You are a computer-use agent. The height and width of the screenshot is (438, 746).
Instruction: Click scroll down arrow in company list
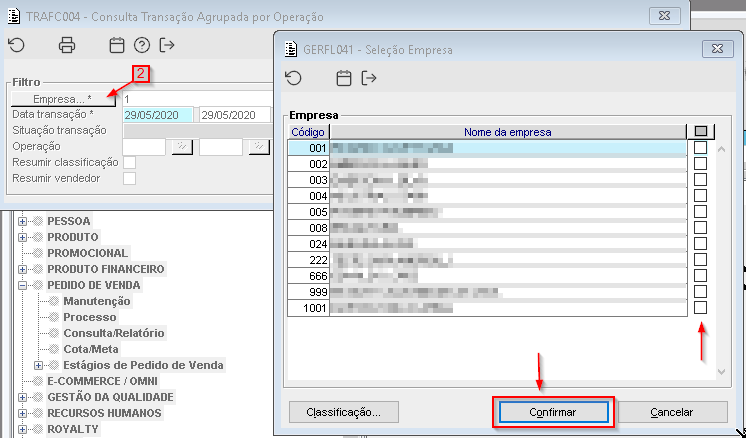[x=721, y=371]
